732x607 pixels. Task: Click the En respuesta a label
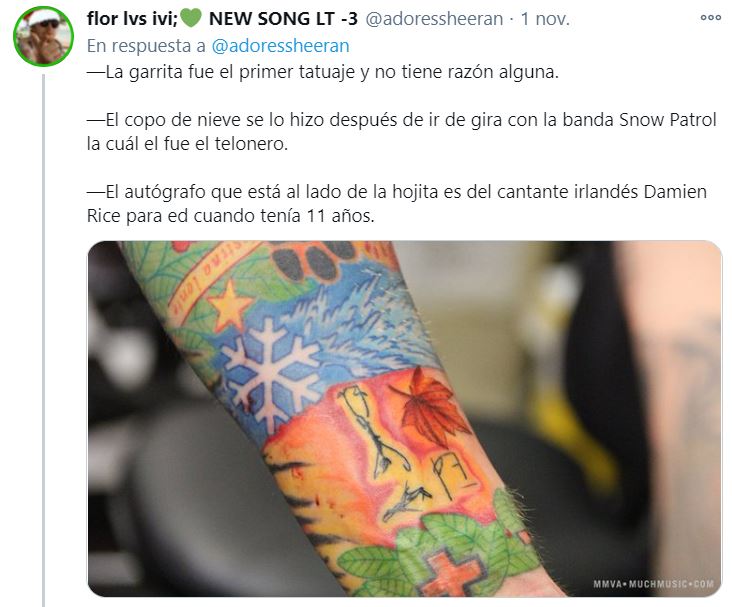pos(146,46)
